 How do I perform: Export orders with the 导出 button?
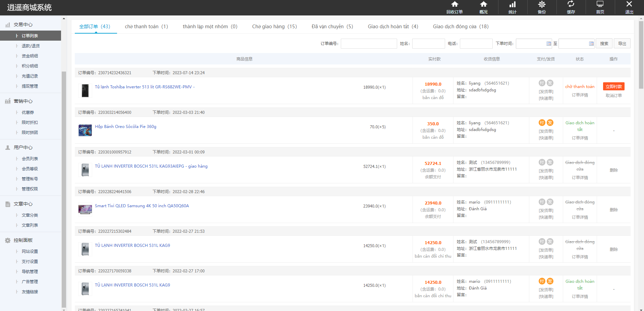click(622, 44)
